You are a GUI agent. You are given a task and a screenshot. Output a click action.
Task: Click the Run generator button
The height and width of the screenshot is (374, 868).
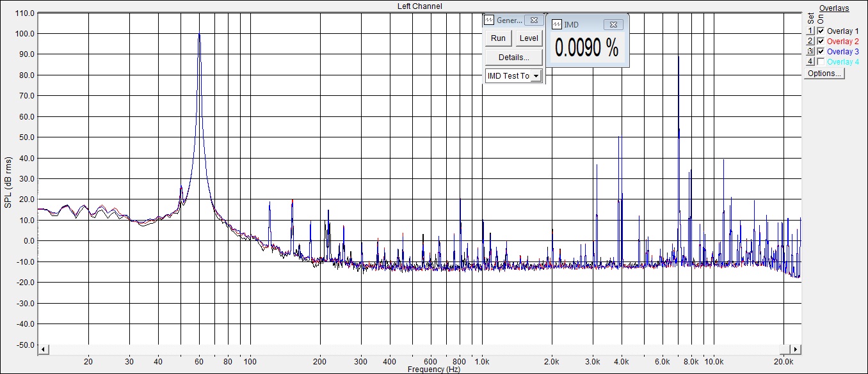498,38
